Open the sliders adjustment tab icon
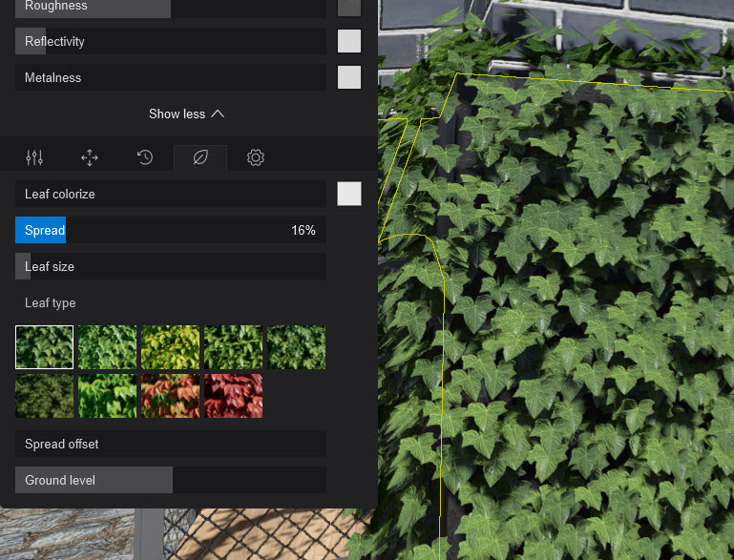734x560 pixels. 34,157
